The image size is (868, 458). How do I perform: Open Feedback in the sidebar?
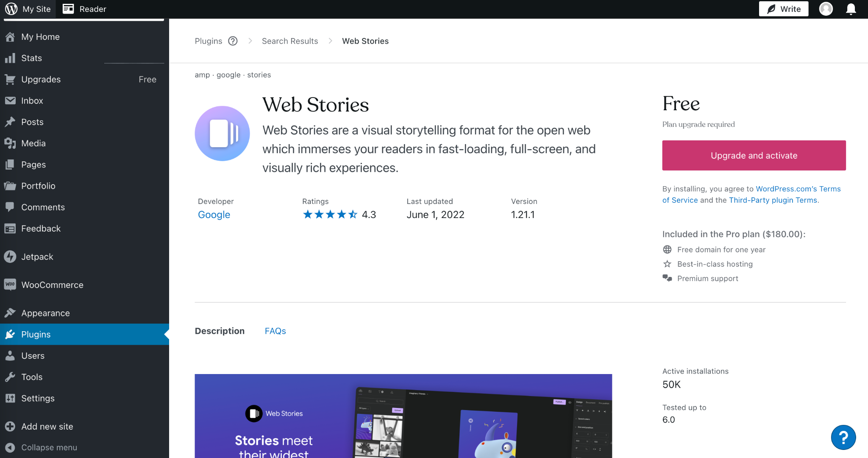[x=84, y=229]
